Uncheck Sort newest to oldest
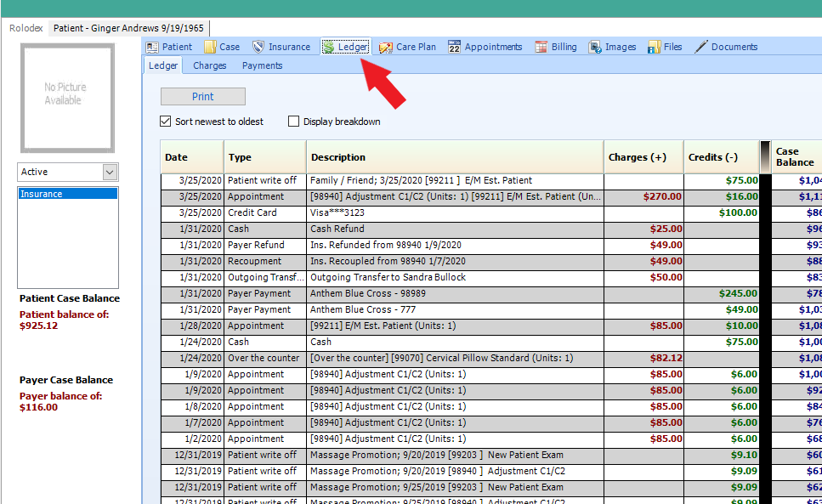The height and width of the screenshot is (504, 822). pos(166,122)
